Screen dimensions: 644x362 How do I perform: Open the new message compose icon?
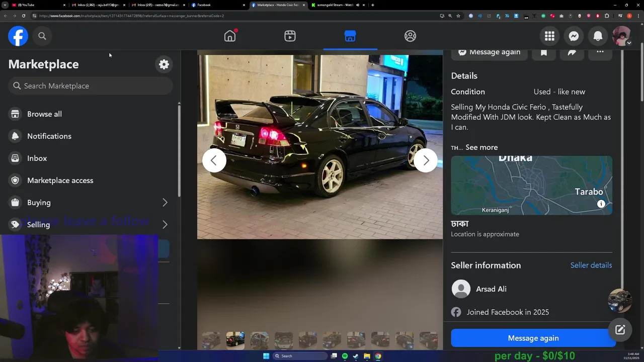coord(620,330)
